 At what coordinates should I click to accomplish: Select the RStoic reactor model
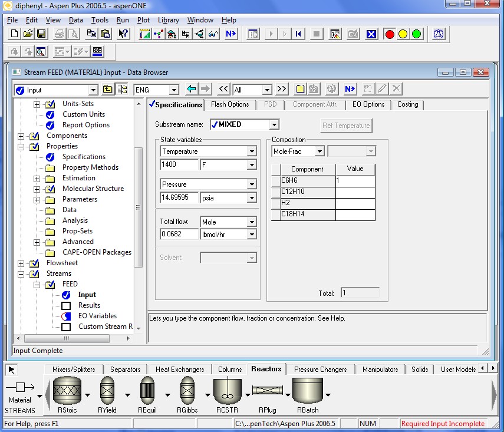pos(67,390)
